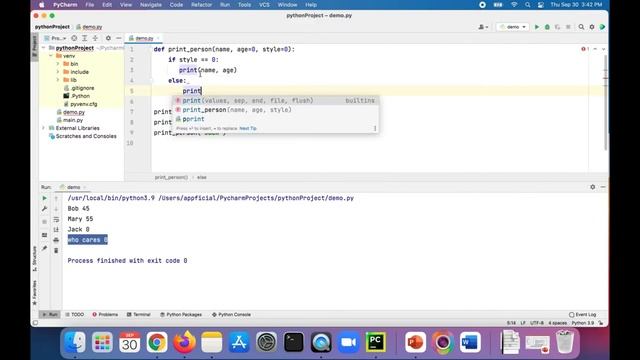Open the TODO tool window
640x360 pixels.
[75, 315]
